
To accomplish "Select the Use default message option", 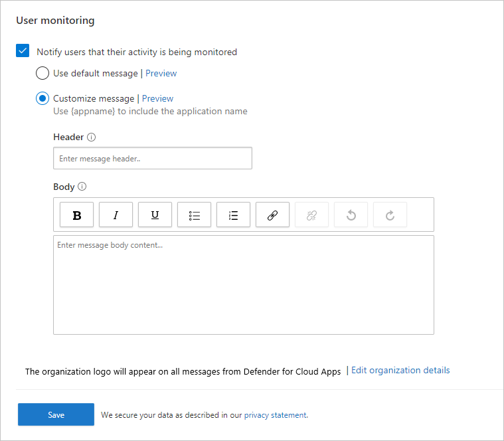I will click(x=42, y=73).
